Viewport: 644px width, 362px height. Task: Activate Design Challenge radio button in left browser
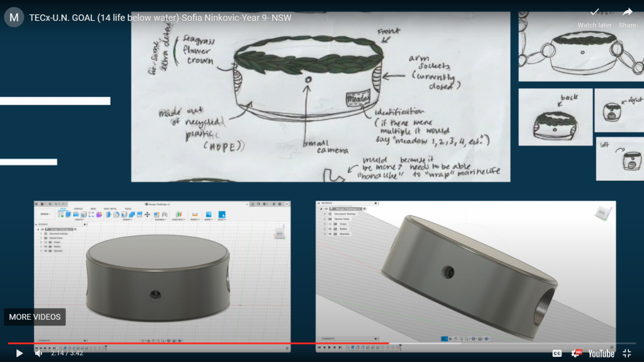click(x=75, y=229)
